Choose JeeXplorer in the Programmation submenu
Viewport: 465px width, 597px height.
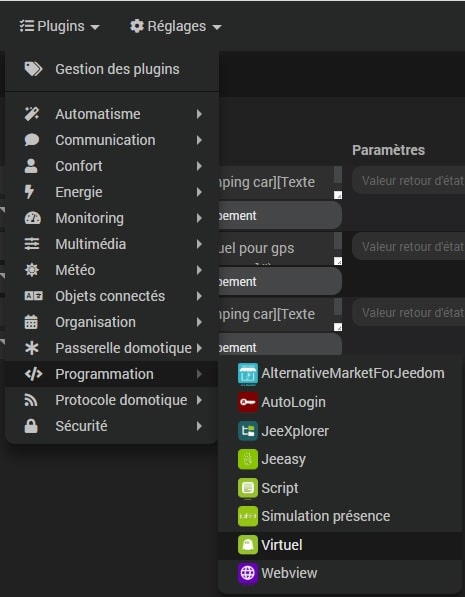[x=340, y=431]
